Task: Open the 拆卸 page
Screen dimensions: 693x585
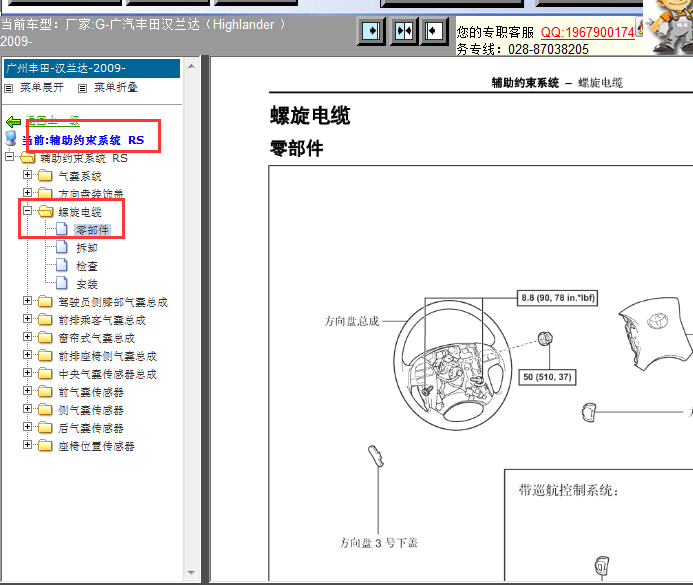Action: [87, 248]
